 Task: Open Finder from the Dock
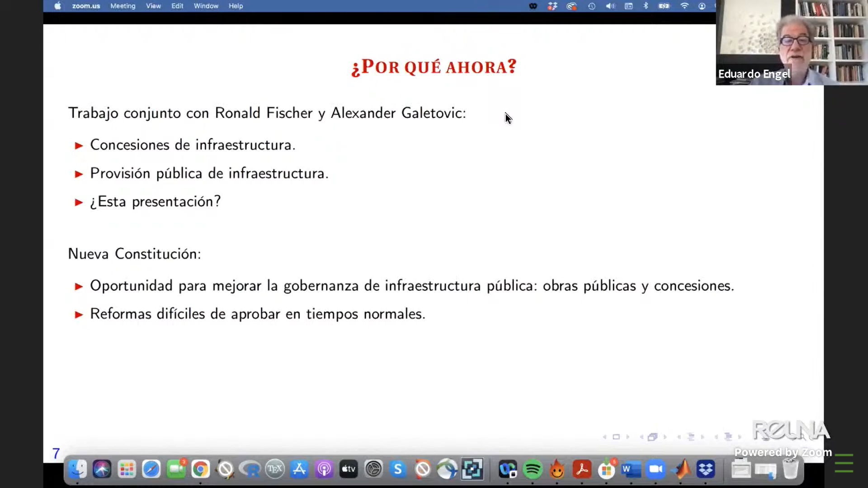[x=77, y=469]
